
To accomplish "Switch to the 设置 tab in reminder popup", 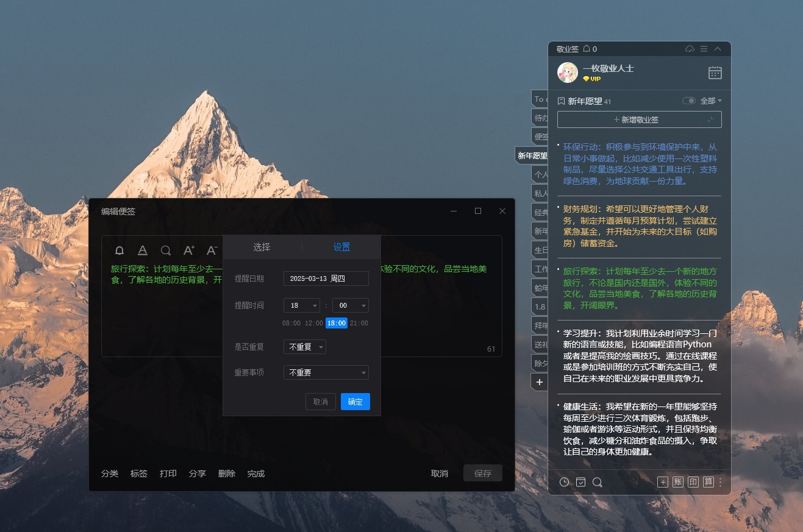I will point(341,247).
